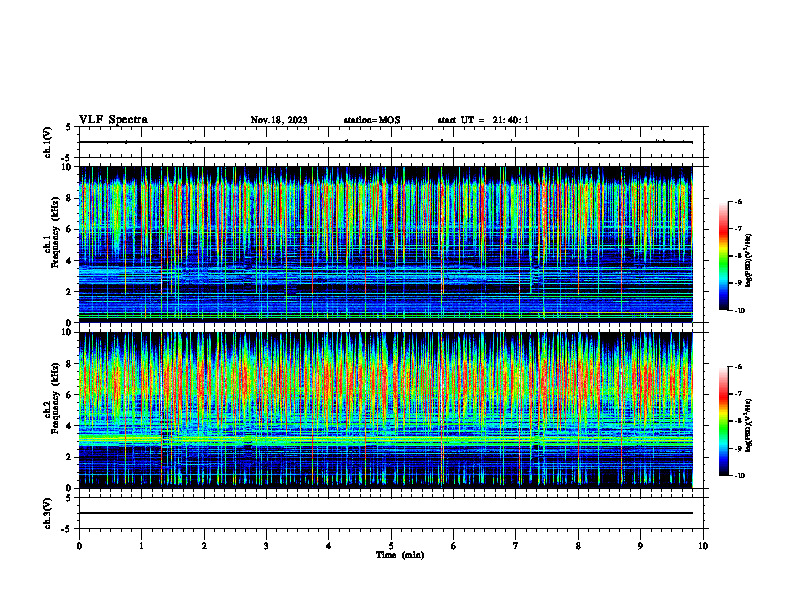Select the "start UT = 21:40: 1" text
The image size is (792, 612).
point(483,120)
